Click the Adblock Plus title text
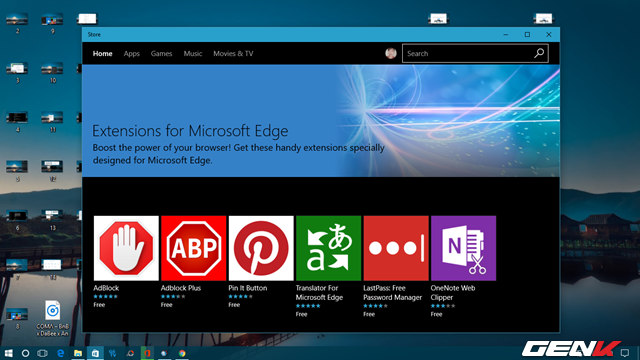 (181, 288)
